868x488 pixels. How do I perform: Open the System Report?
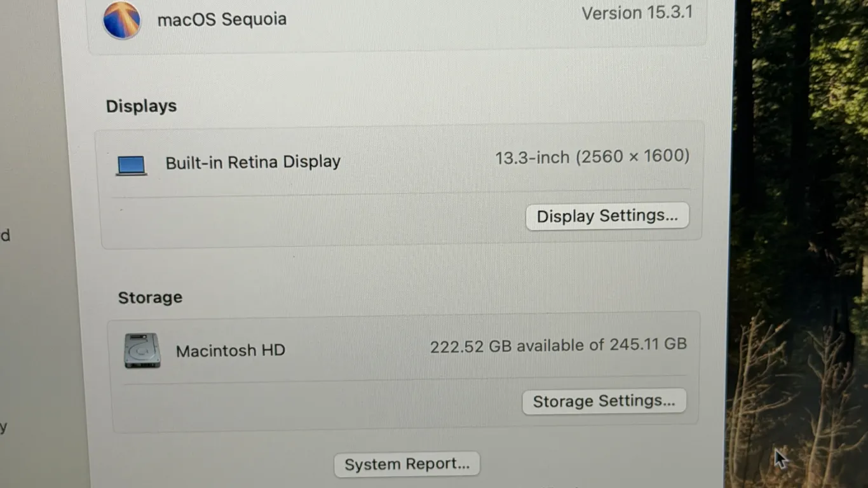click(407, 464)
